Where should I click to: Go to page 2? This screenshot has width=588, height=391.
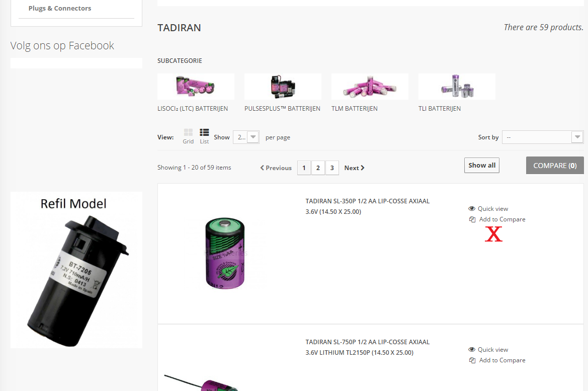point(318,168)
